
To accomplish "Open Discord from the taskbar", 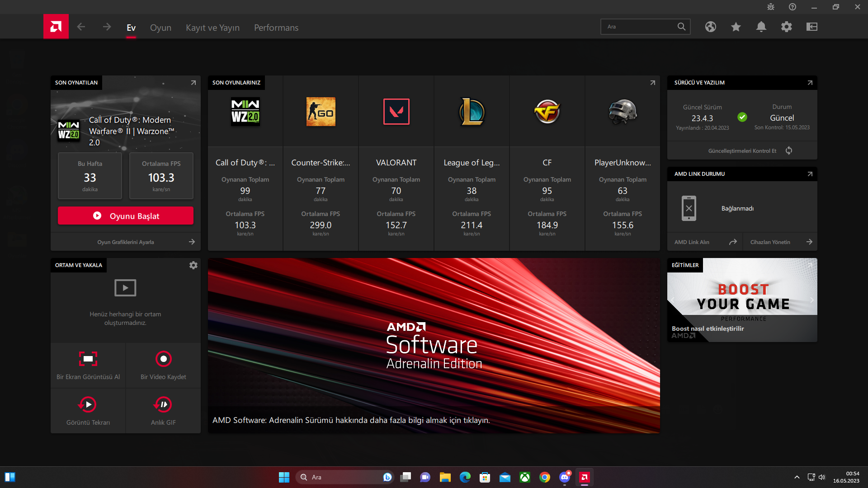I will point(565,477).
